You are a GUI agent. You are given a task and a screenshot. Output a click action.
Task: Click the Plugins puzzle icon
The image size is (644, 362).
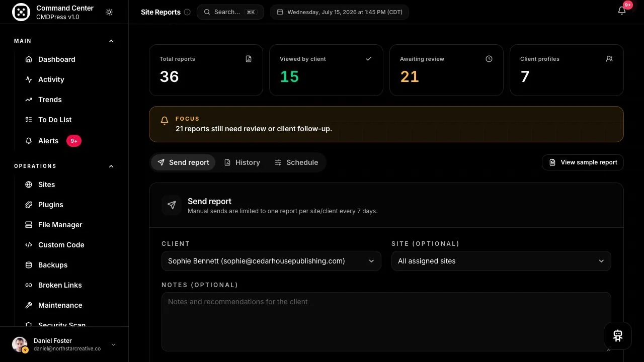pos(29,205)
